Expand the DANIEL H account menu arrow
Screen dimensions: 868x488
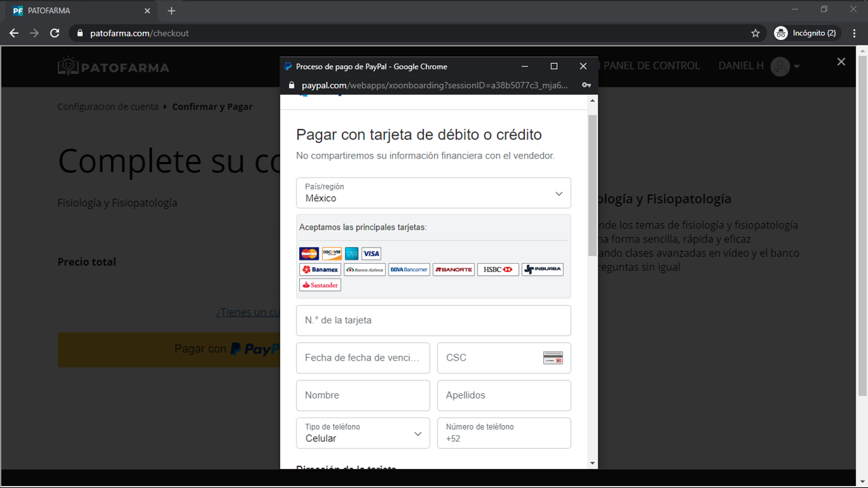pos(797,66)
